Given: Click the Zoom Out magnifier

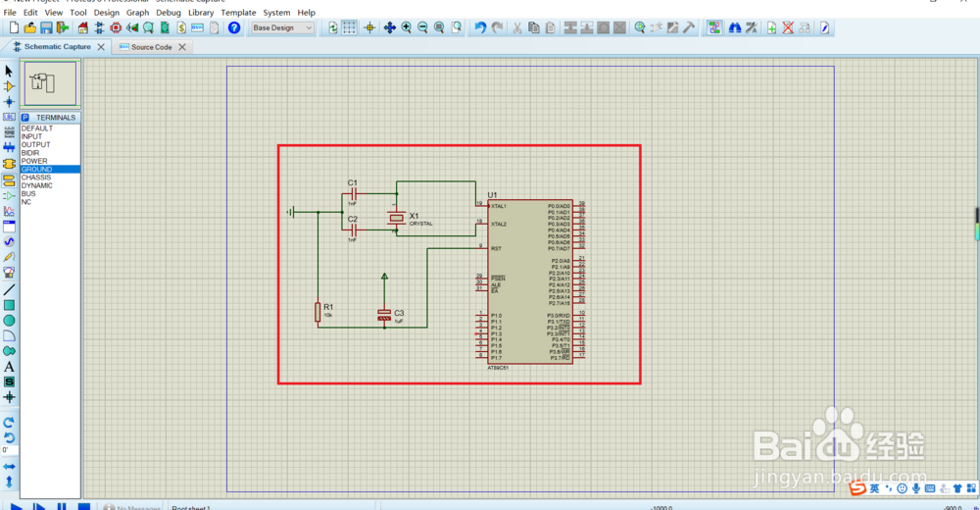Looking at the screenshot, I should pos(422,27).
